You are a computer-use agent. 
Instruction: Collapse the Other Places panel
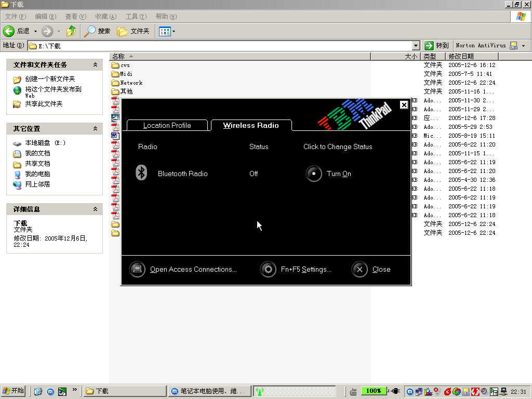95,128
